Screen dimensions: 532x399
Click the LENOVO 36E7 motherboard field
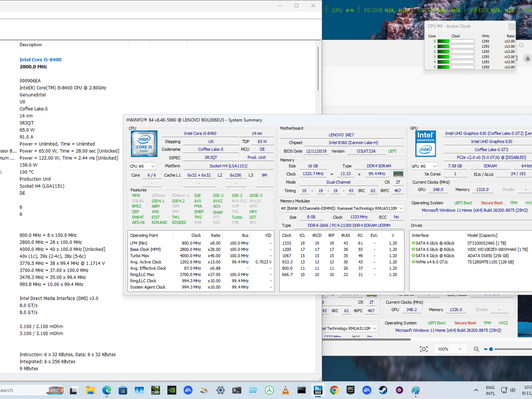pyautogui.click(x=341, y=135)
